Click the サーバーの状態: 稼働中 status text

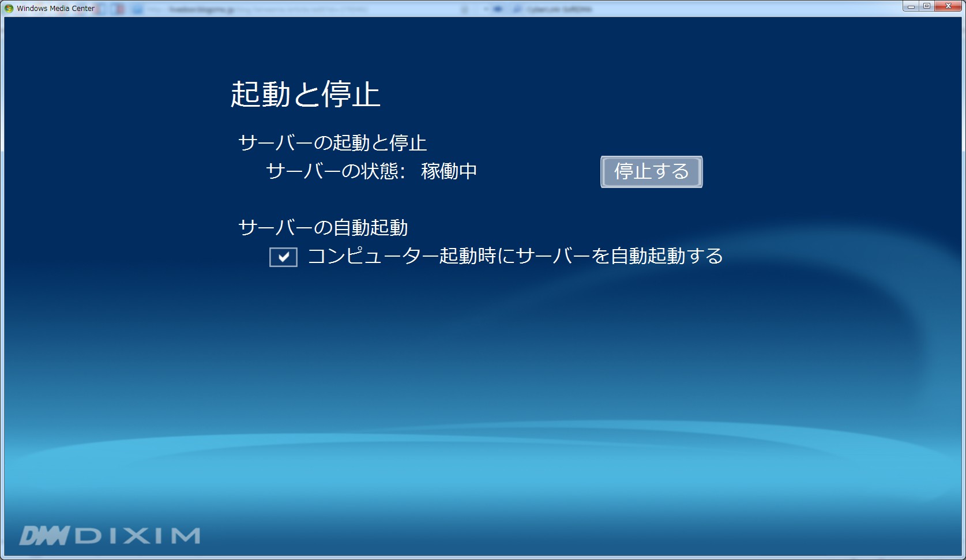[371, 171]
